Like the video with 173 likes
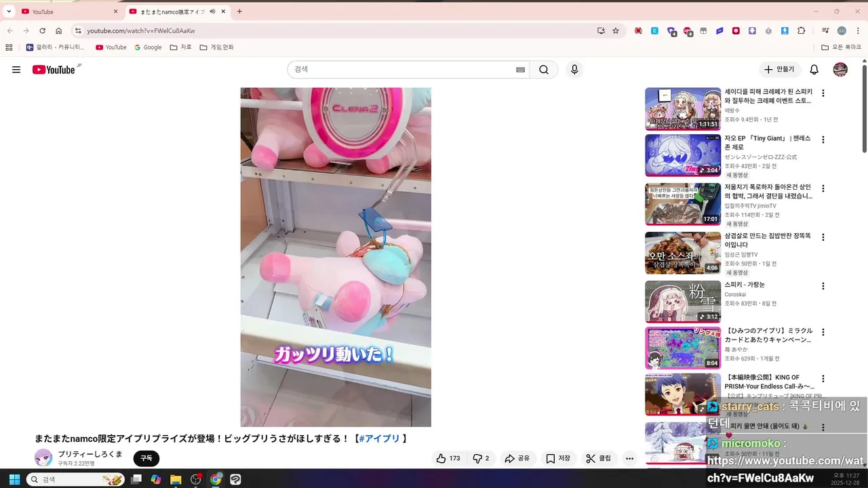This screenshot has width=868, height=488. (448, 459)
